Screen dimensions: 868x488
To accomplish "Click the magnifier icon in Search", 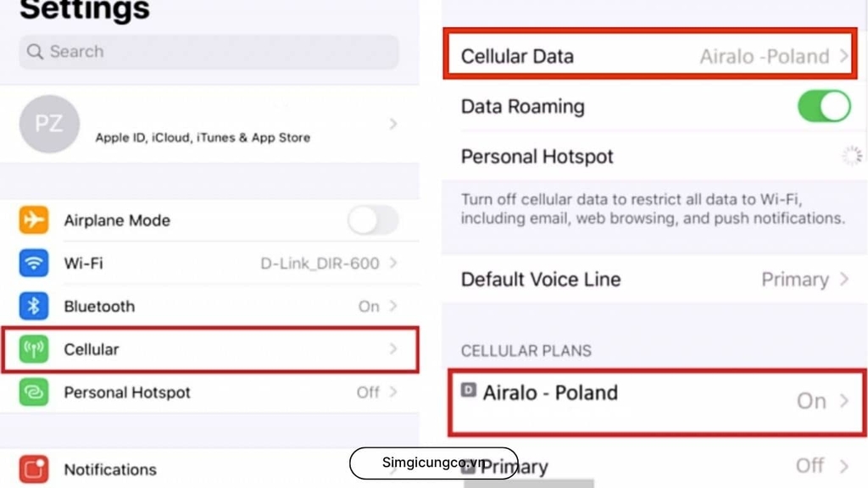I will click(x=35, y=52).
